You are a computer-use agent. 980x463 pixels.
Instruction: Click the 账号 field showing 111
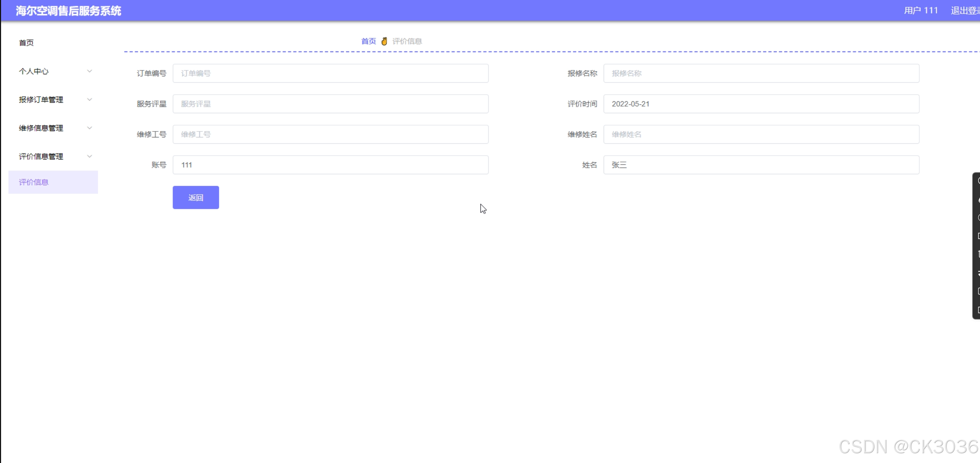(x=330, y=165)
